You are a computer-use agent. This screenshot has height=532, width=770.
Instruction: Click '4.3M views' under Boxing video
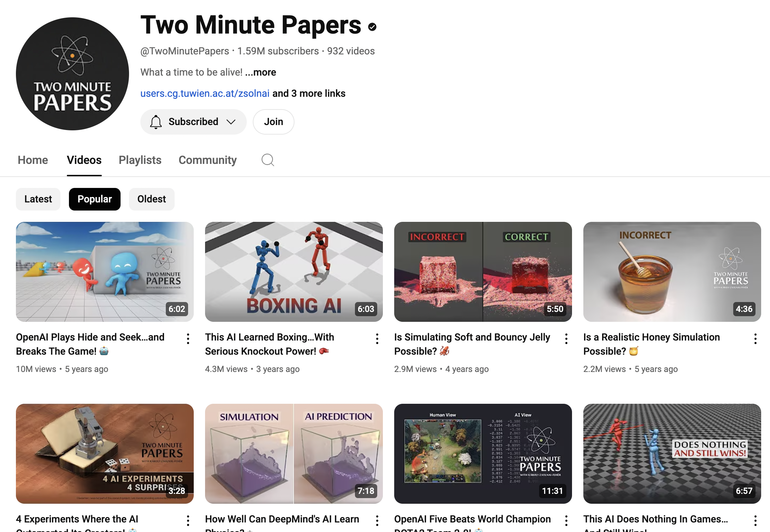[x=226, y=369]
